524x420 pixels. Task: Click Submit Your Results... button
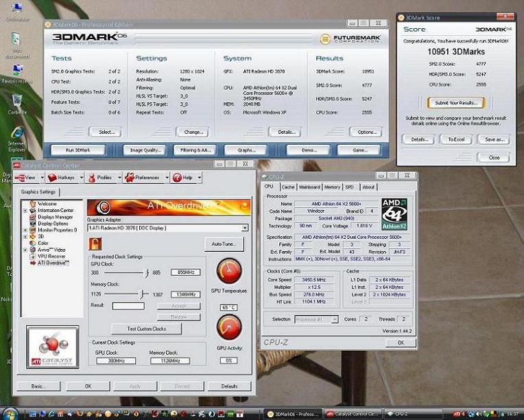456,103
